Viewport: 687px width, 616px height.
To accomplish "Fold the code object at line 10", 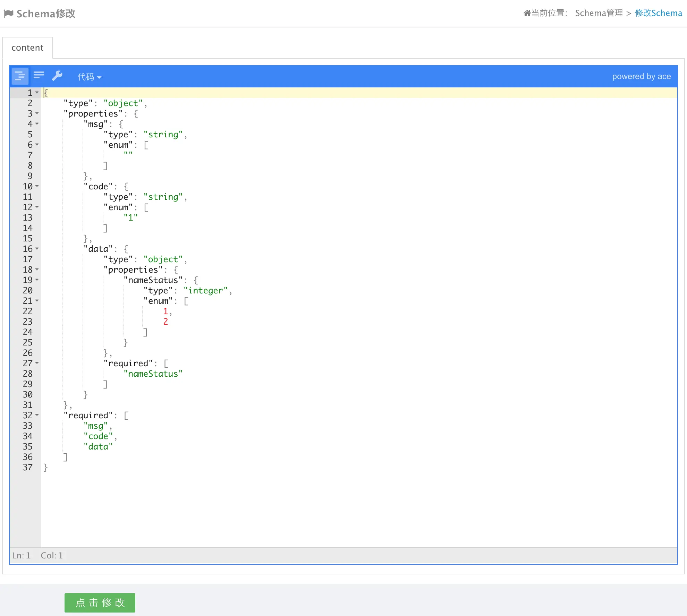I will pos(37,186).
